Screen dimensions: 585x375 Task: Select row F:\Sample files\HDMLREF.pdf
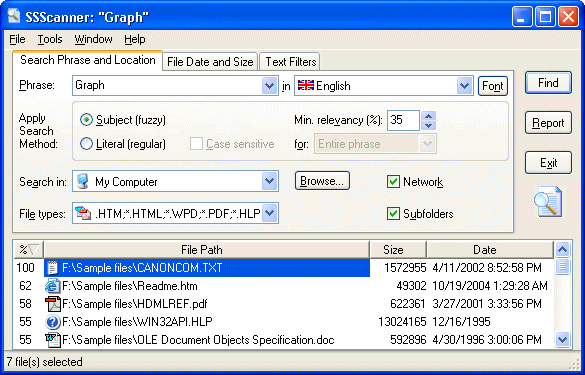284,304
